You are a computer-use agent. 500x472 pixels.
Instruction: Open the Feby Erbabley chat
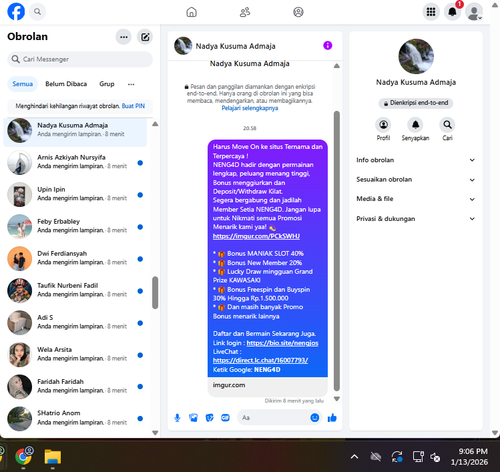point(75,226)
